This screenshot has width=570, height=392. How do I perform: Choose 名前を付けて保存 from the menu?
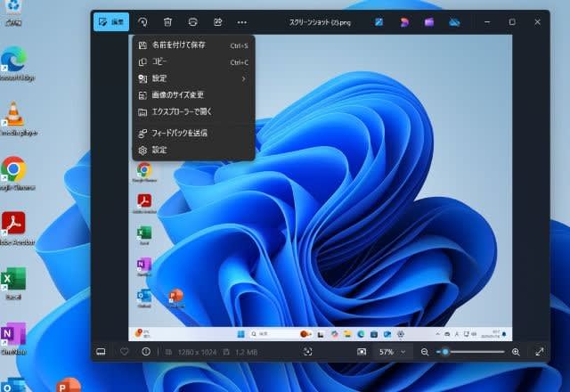[193, 45]
